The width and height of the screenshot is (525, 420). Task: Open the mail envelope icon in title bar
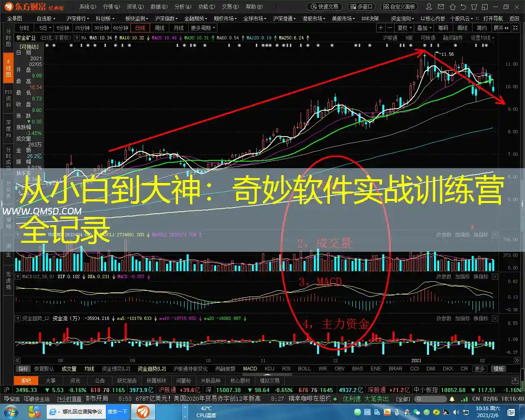tap(441, 7)
